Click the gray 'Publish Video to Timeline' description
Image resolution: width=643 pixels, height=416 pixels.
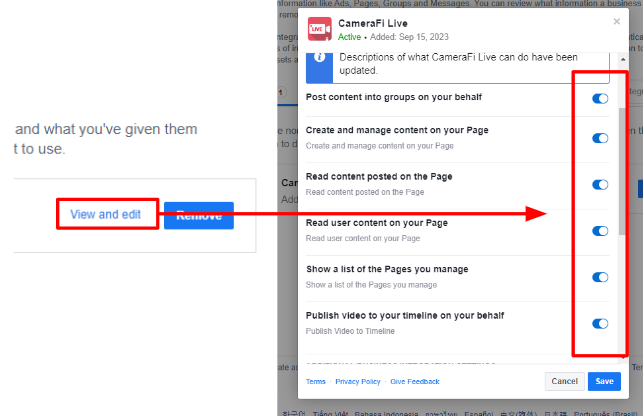point(350,331)
